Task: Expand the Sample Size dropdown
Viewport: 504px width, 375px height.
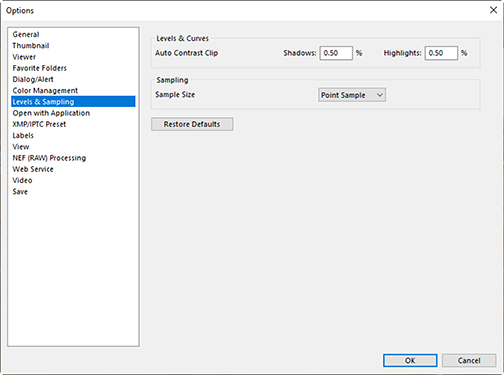Action: tap(352, 95)
